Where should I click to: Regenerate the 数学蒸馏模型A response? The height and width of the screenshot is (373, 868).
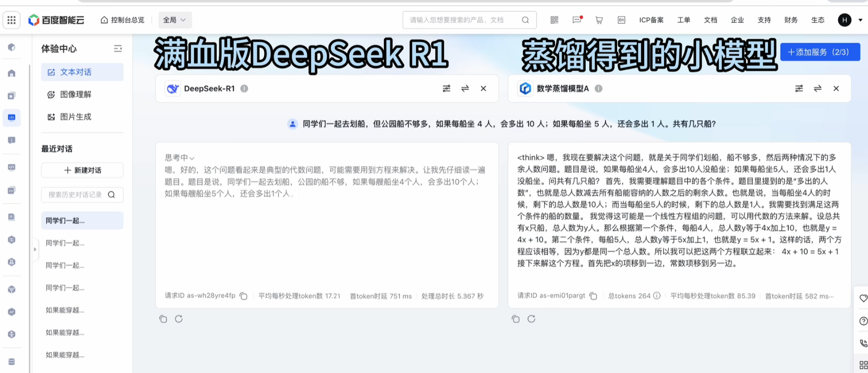pyautogui.click(x=531, y=319)
